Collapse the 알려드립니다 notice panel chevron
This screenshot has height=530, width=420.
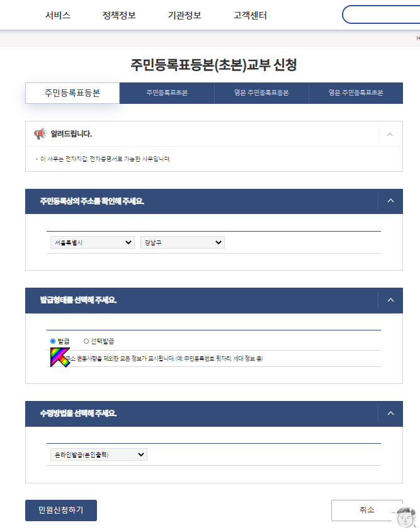390,134
